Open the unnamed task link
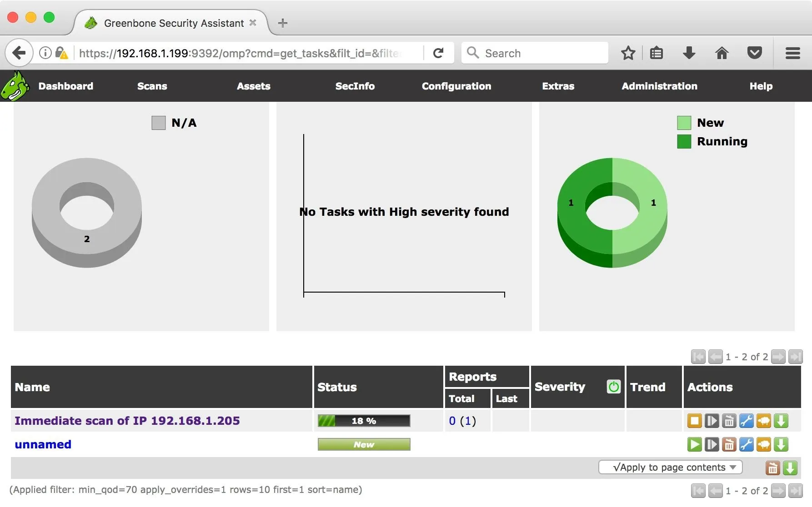This screenshot has height=507, width=812. tap(43, 444)
